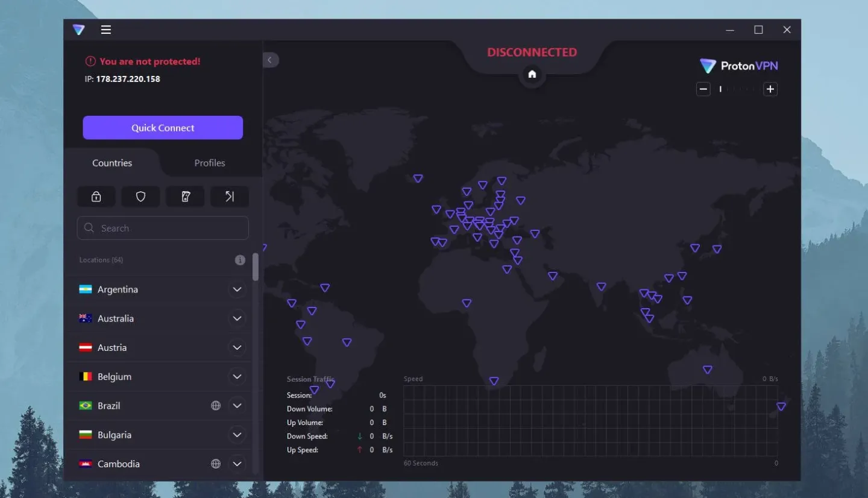Screen dimensions: 868x498
Task: Click the Locations info icon
Action: point(240,260)
